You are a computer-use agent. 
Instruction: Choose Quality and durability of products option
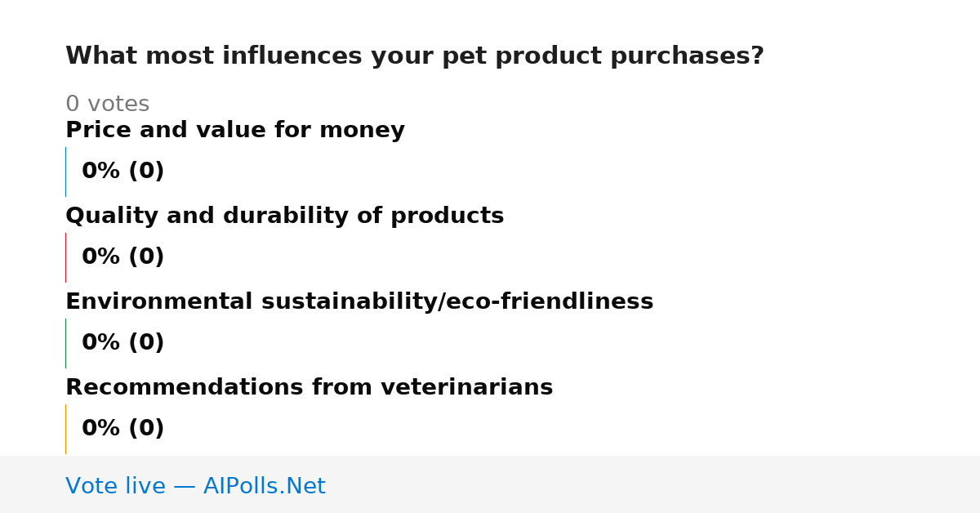tap(284, 216)
